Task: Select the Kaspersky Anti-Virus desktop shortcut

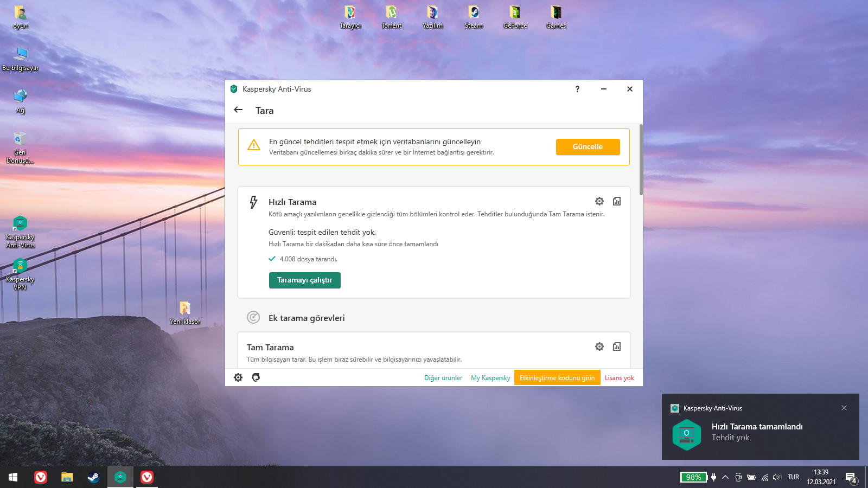Action: pyautogui.click(x=20, y=232)
